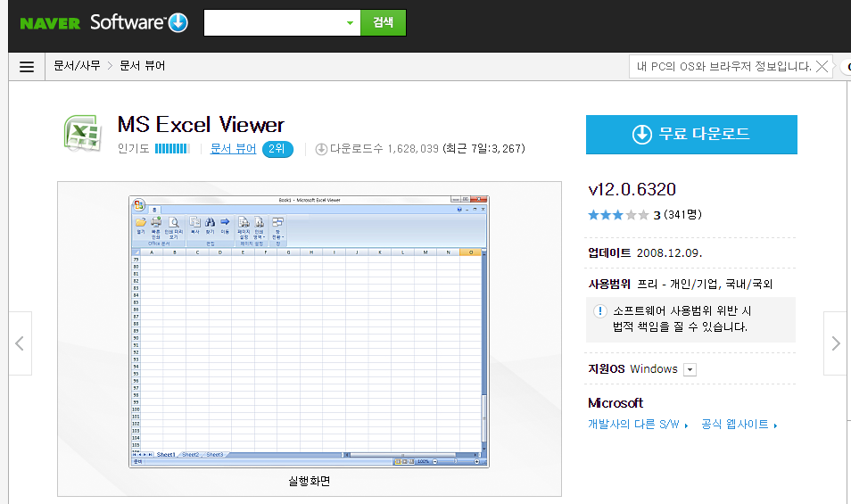The height and width of the screenshot is (504, 851).
Task: Click the blue download arrow beside Software
Action: 178,23
